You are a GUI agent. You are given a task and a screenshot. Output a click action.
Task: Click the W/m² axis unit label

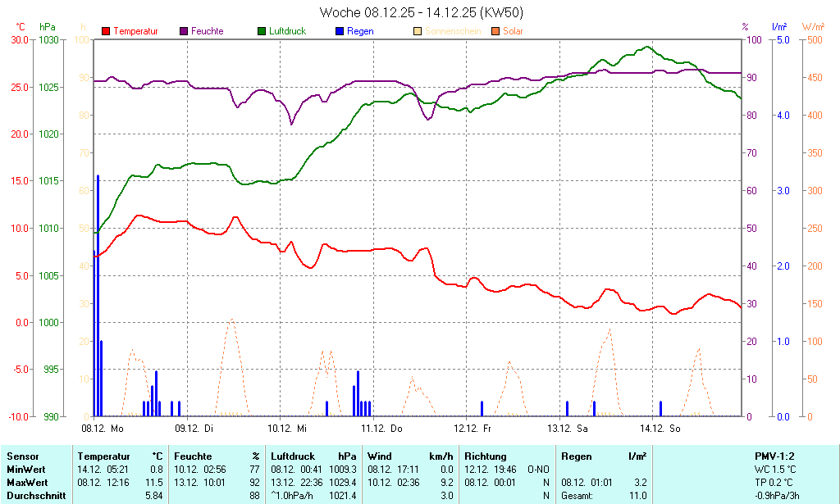coord(813,27)
